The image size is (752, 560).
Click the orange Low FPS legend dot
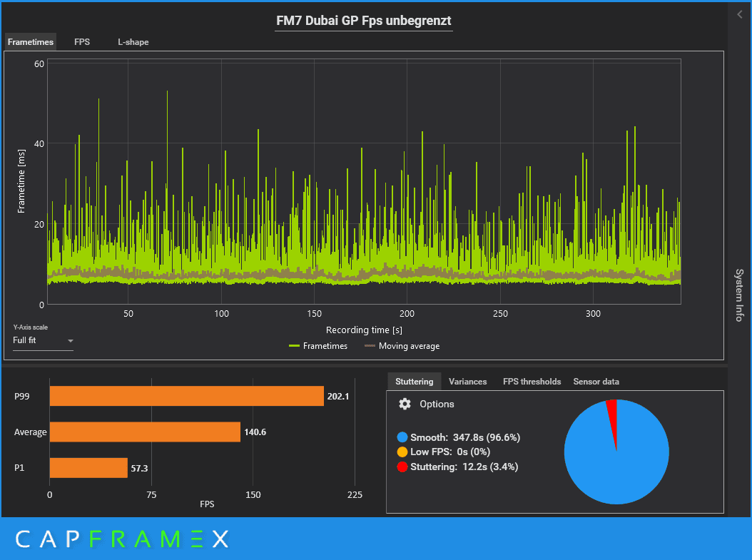[x=402, y=452]
